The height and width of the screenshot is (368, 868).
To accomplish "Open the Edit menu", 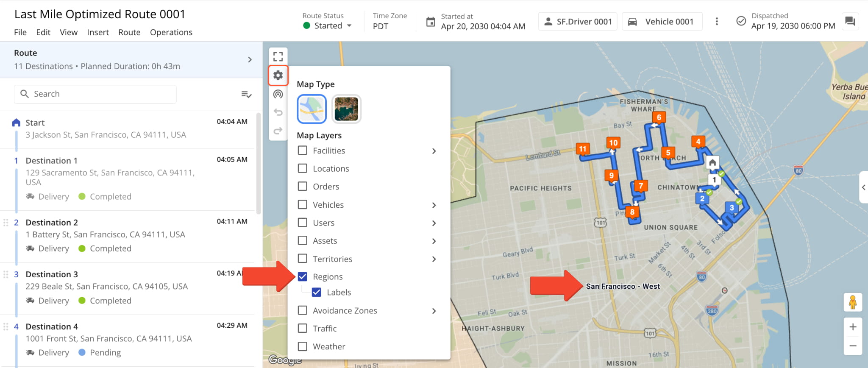I will pyautogui.click(x=43, y=32).
